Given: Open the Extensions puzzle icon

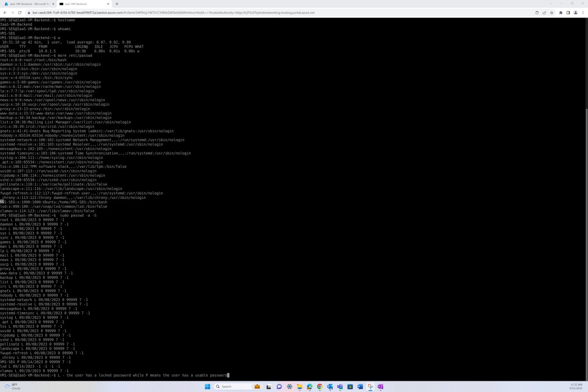Looking at the screenshot, I should (x=561, y=13).
